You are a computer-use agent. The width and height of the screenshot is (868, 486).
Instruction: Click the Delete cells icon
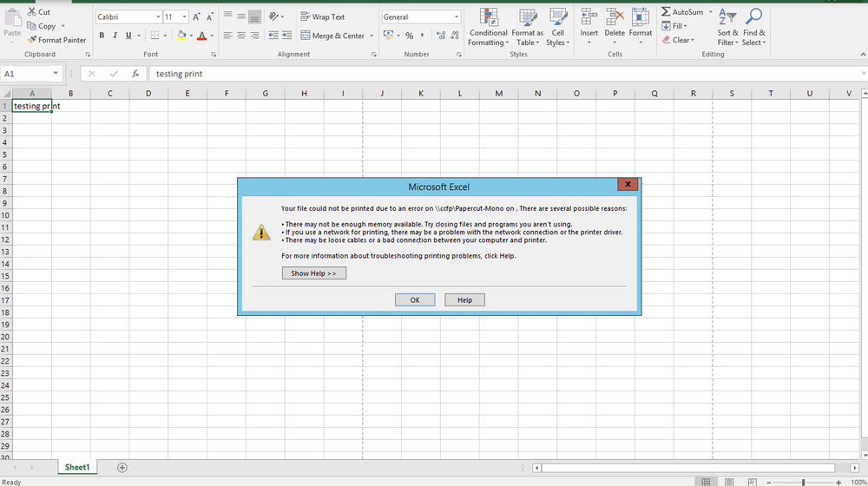pos(615,17)
